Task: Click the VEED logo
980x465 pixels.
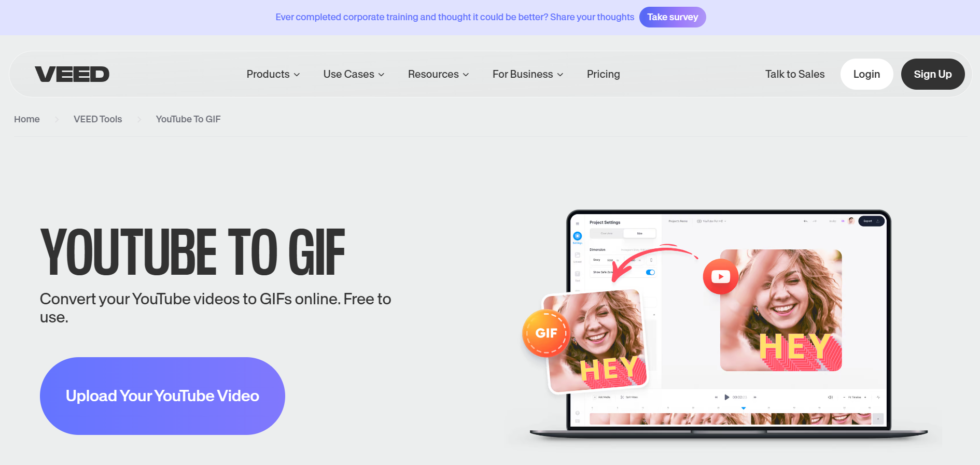Action: 72,74
